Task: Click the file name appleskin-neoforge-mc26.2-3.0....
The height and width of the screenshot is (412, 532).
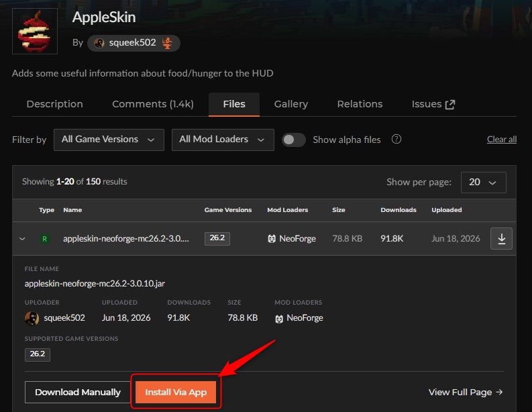Action: (x=126, y=239)
